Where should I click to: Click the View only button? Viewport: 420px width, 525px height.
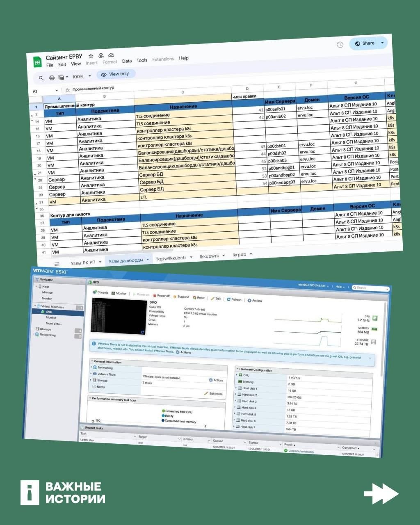(x=115, y=74)
